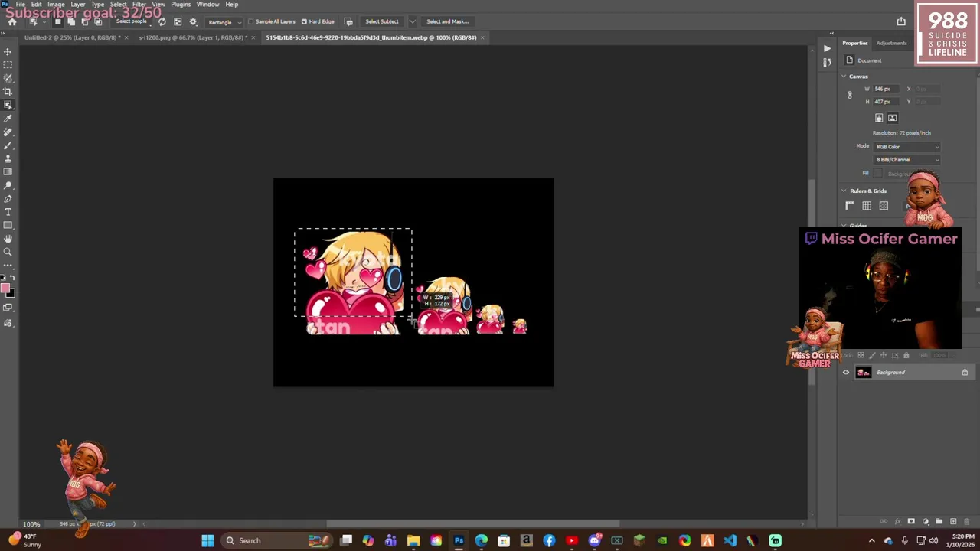The image size is (980, 551).
Task: Click the black background color swatch
Action: 11,293
